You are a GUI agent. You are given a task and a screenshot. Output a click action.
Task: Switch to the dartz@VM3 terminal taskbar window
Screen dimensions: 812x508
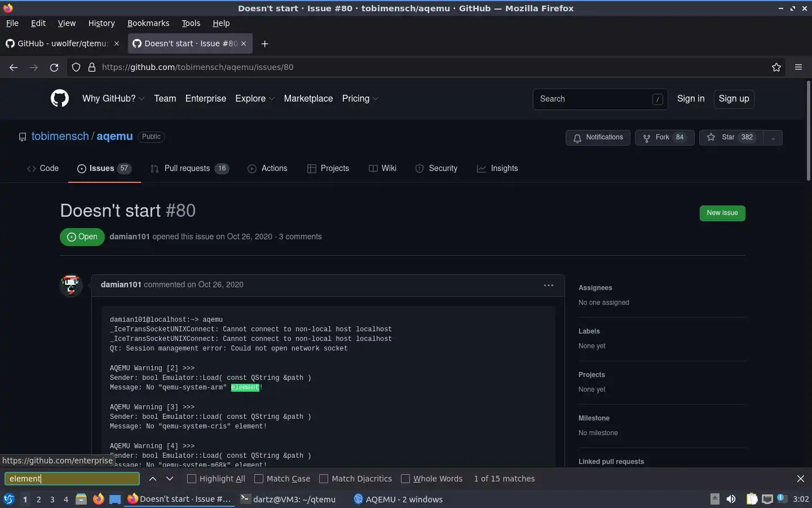[x=288, y=499]
